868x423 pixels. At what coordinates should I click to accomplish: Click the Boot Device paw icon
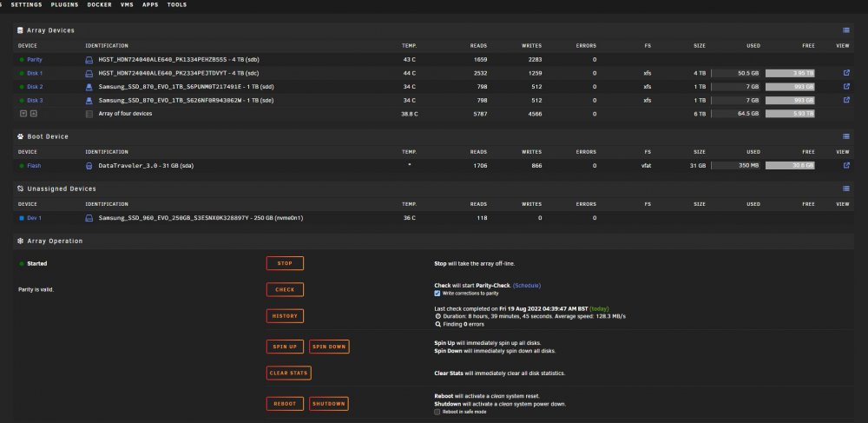tap(21, 136)
